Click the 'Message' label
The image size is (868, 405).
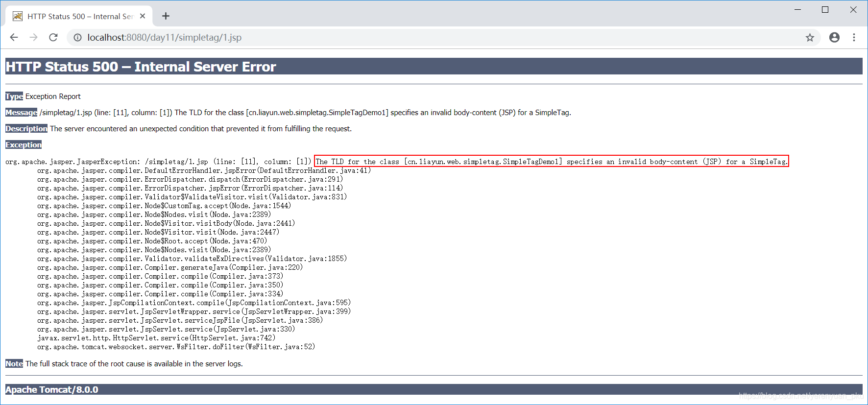pyautogui.click(x=21, y=113)
